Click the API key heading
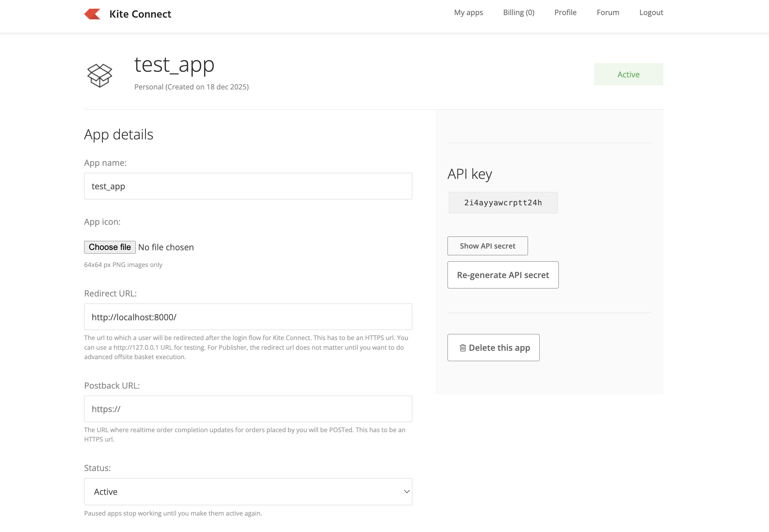 point(470,174)
